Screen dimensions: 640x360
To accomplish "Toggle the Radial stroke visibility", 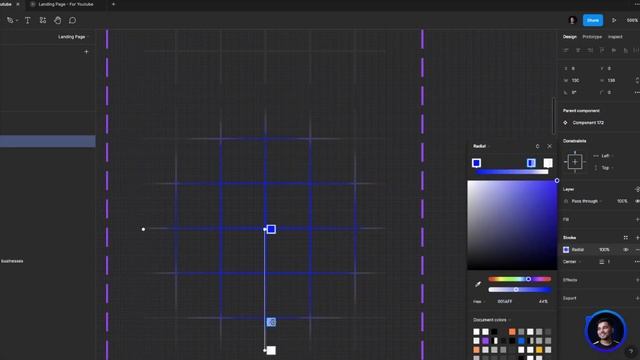I will [626, 249].
